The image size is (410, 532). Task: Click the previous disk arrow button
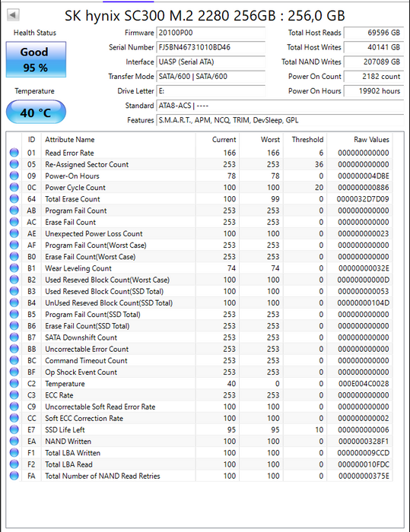pyautogui.click(x=13, y=15)
